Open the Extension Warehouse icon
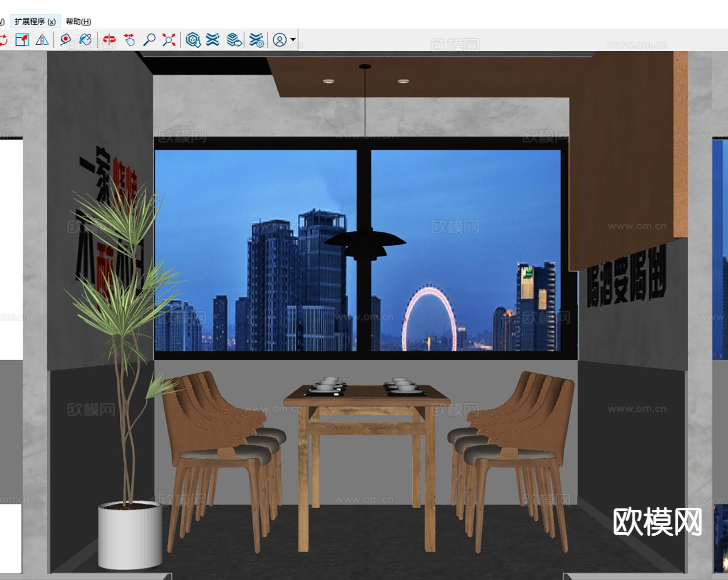The height and width of the screenshot is (580, 728). (x=213, y=40)
